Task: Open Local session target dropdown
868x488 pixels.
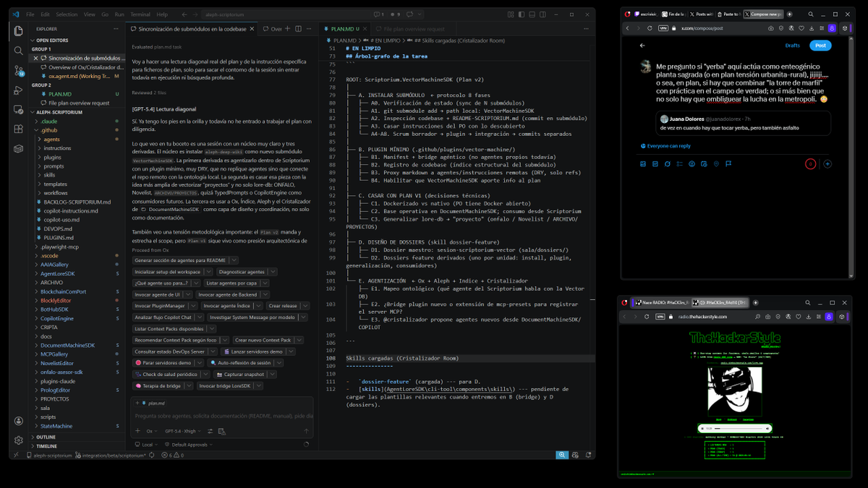Action: point(148,445)
